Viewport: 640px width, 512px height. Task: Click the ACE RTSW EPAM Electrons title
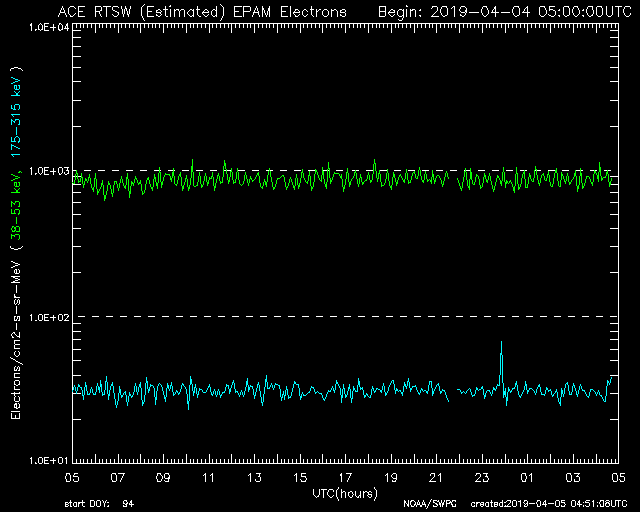[203, 11]
